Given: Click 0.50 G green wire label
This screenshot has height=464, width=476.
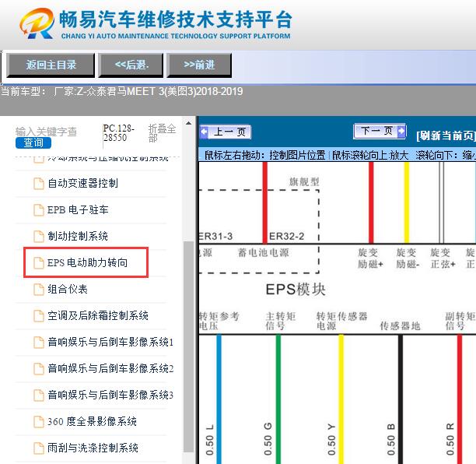Looking at the screenshot, I should [x=268, y=439].
